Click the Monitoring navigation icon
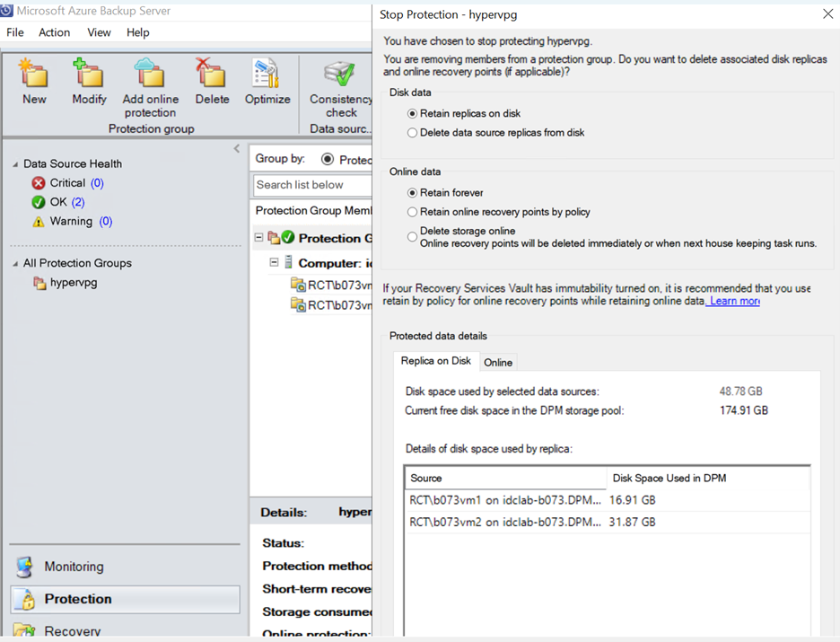This screenshot has width=840, height=642. [x=24, y=567]
